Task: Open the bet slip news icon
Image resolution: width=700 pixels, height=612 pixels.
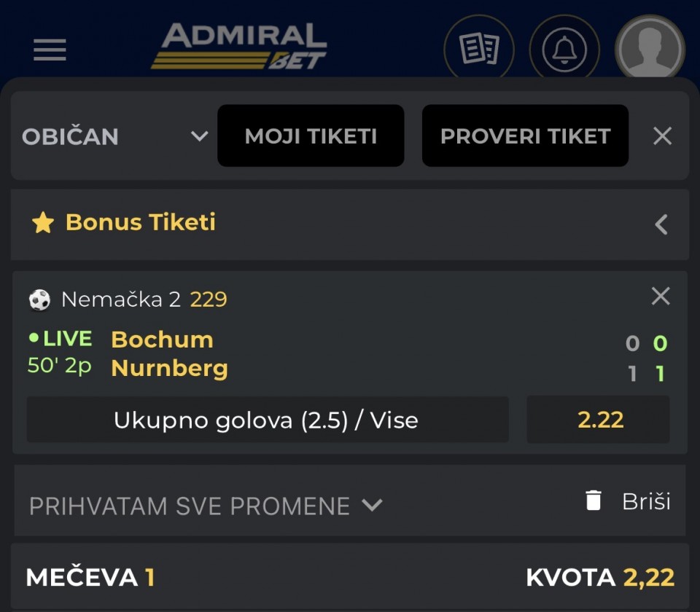Action: click(x=479, y=50)
